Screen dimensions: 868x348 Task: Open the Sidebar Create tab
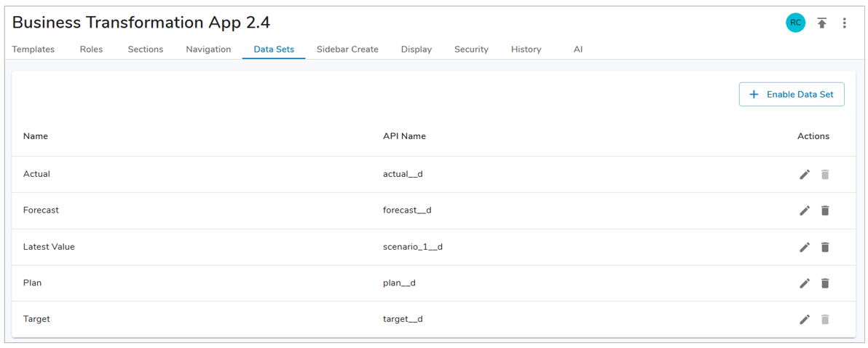pos(347,50)
